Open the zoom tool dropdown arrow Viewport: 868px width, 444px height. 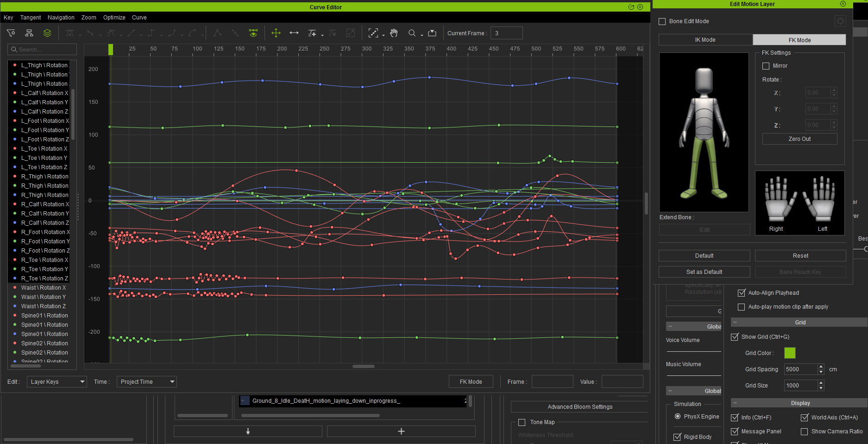pyautogui.click(x=422, y=35)
